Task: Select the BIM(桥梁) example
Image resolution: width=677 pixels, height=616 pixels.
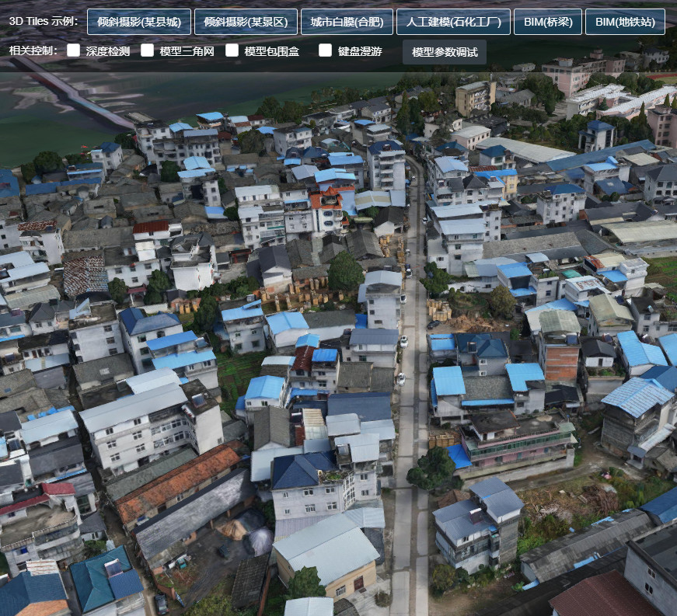Action: click(547, 22)
